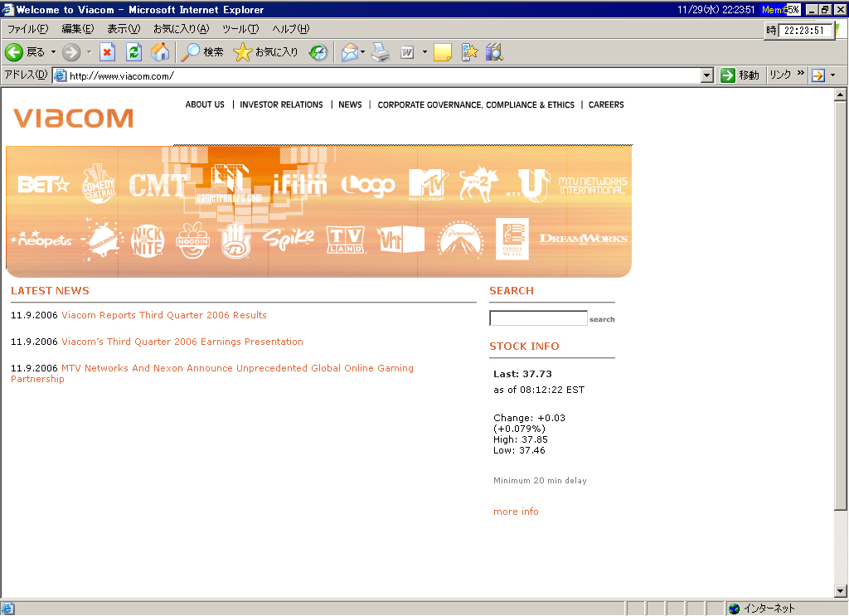
Task: Open the ツール(T) menu
Action: pyautogui.click(x=240, y=29)
